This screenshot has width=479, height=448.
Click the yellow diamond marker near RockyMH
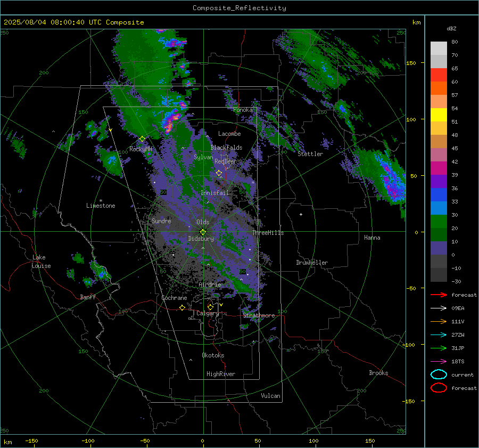(x=142, y=139)
